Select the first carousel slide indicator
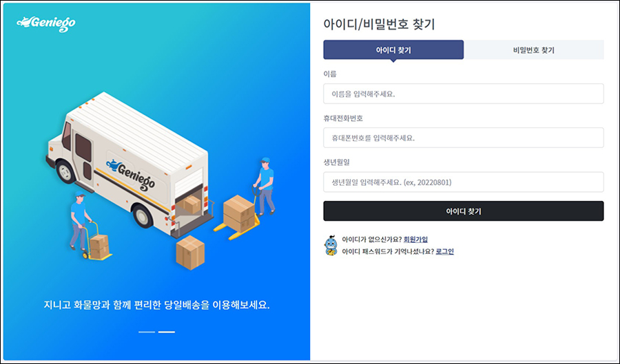Screen dimensions: 620x364 (x=147, y=332)
